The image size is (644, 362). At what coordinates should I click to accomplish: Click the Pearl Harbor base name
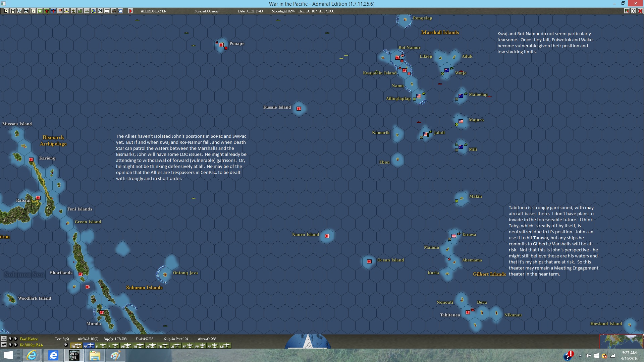point(29,339)
